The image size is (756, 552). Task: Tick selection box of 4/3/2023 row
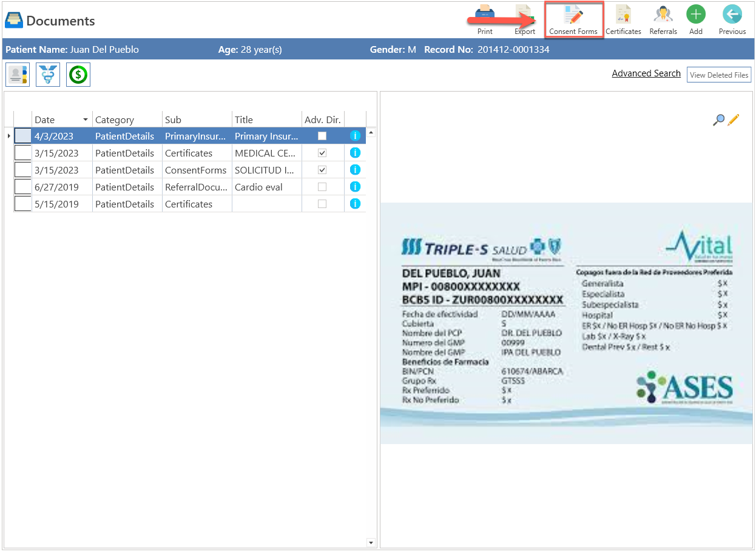pyautogui.click(x=23, y=136)
